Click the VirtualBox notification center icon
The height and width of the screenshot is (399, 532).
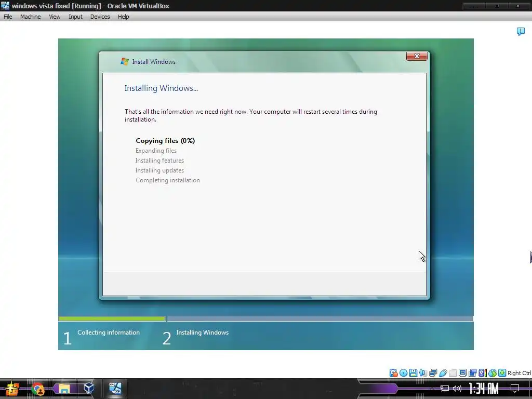pos(521,32)
